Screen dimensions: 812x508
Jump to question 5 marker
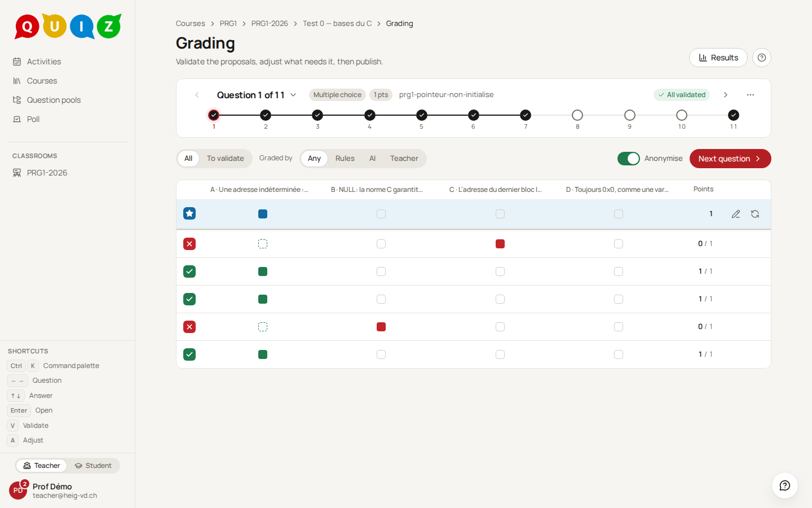click(x=422, y=115)
